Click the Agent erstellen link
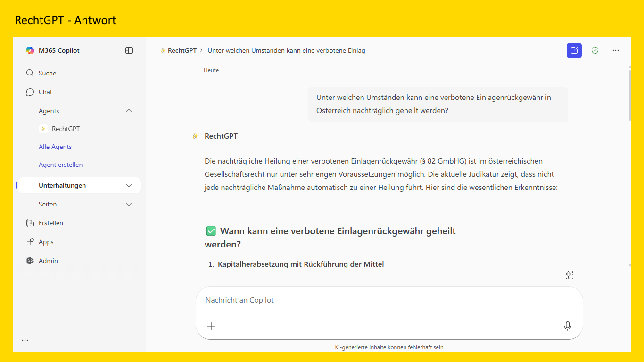 [x=60, y=165]
